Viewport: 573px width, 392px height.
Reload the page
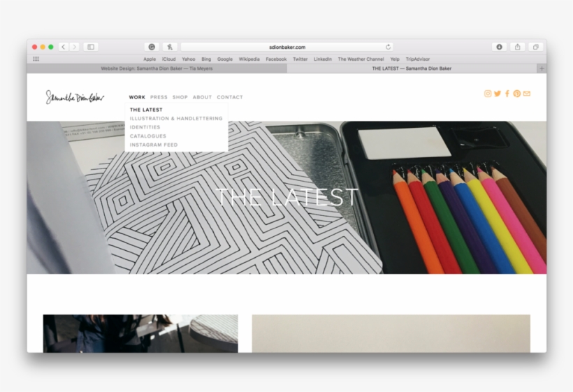coord(388,47)
